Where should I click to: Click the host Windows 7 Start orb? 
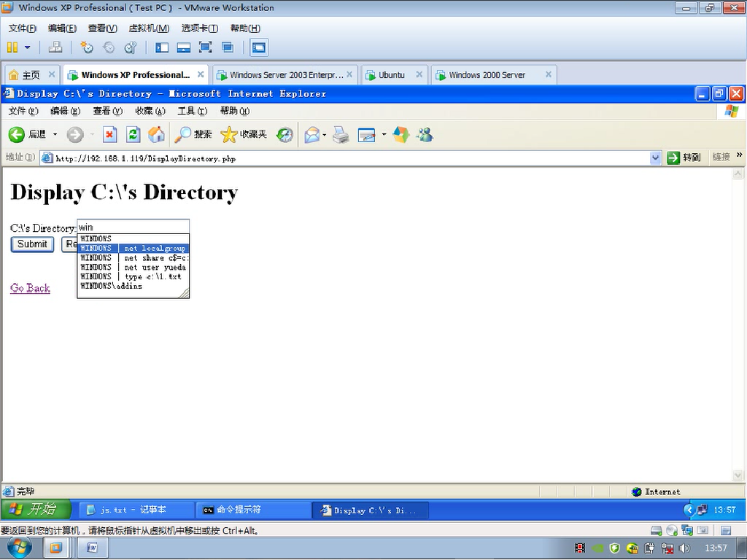point(19,548)
